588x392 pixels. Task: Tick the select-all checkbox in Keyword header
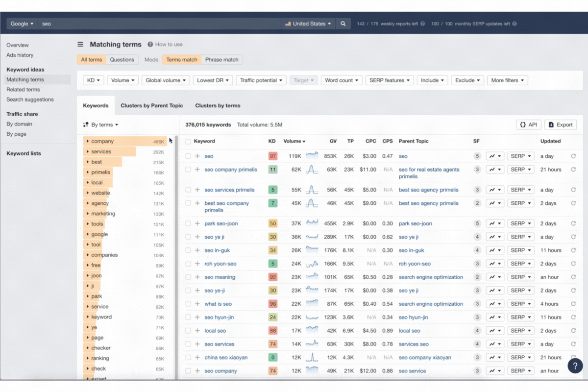pos(188,141)
